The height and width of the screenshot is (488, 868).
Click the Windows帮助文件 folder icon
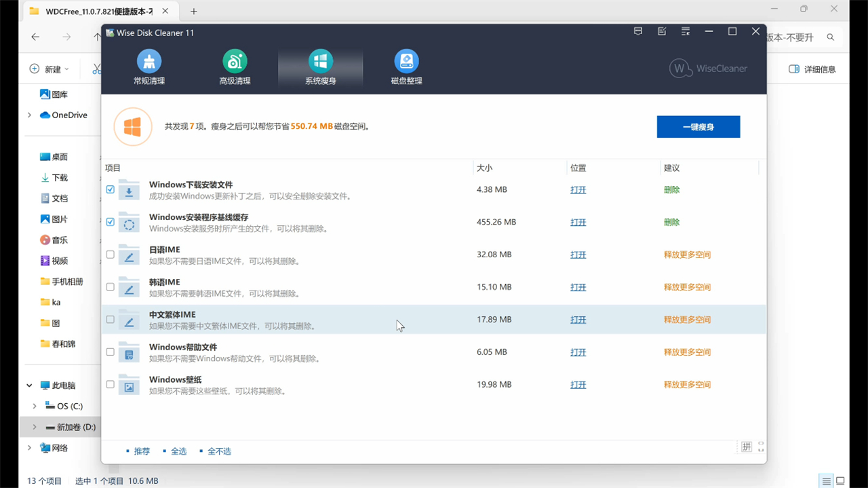coord(129,353)
